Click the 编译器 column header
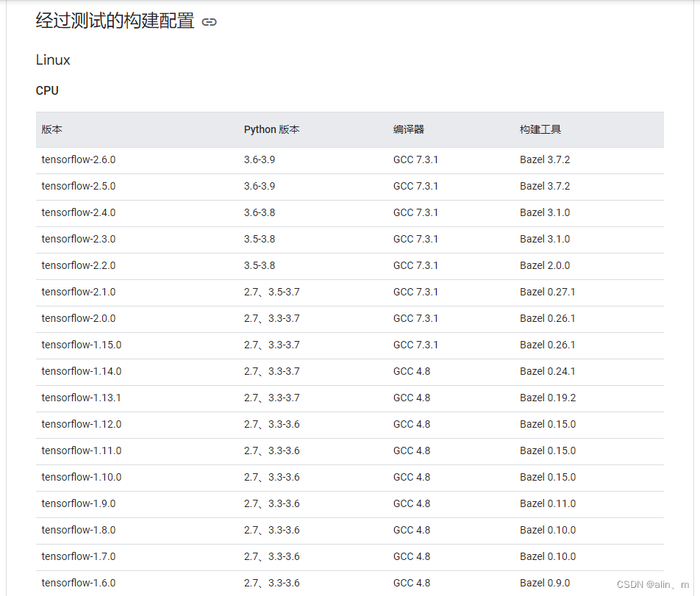The image size is (700, 596). 409,129
